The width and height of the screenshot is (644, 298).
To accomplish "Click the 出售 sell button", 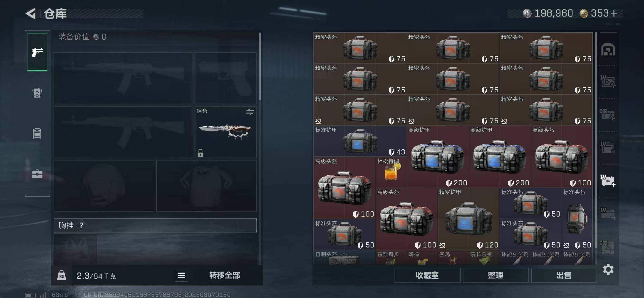I will pyautogui.click(x=564, y=275).
